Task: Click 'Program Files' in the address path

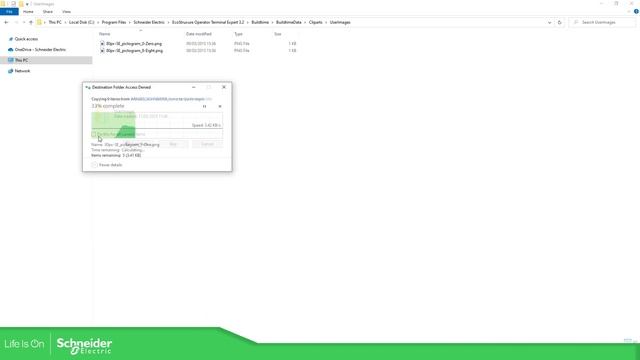Action: (114, 22)
